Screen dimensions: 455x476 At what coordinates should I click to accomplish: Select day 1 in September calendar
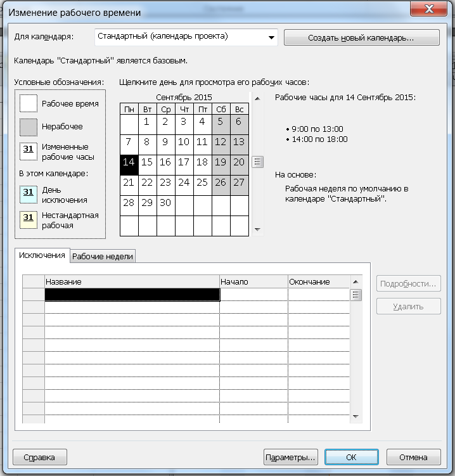pos(148,124)
